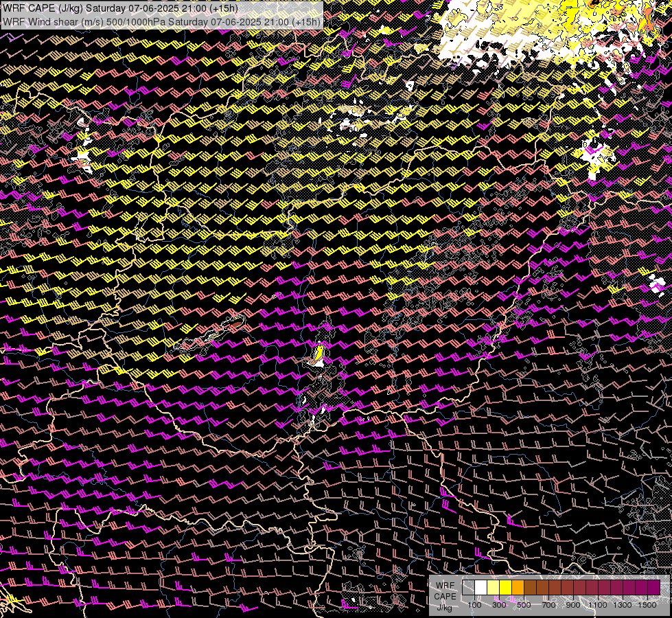Click the legend label '500'
672x618 pixels.
[524, 605]
